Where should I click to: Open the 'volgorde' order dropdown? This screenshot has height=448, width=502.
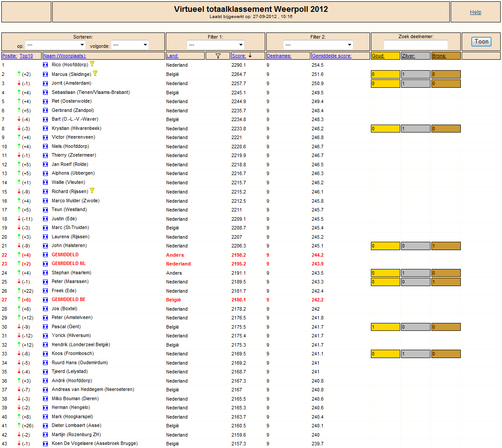pyautogui.click(x=130, y=45)
